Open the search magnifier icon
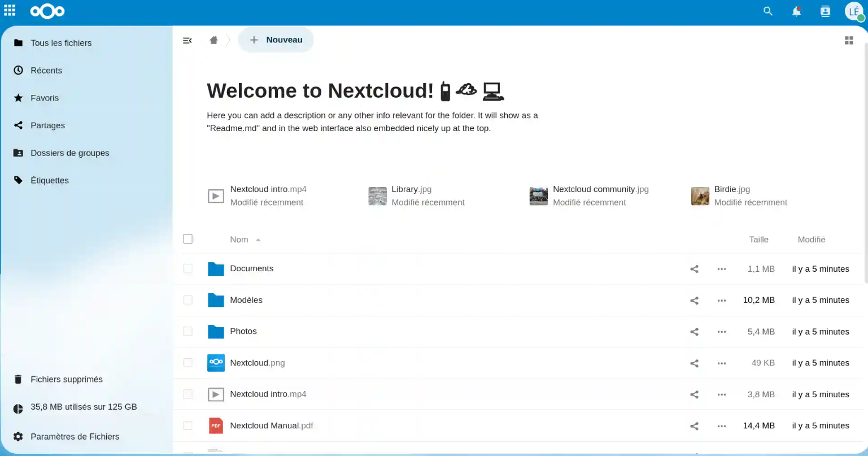Image resolution: width=868 pixels, height=456 pixels. coord(767,11)
